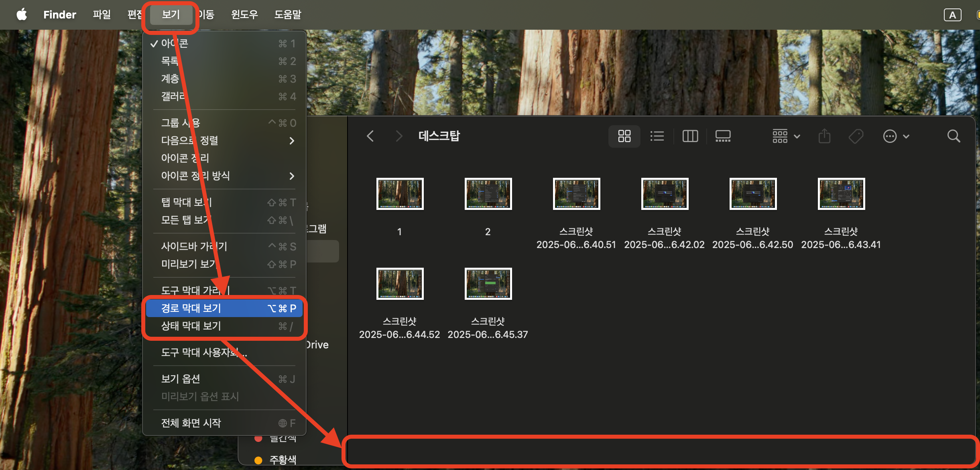Select the checked 아이콘 view option

tap(175, 43)
